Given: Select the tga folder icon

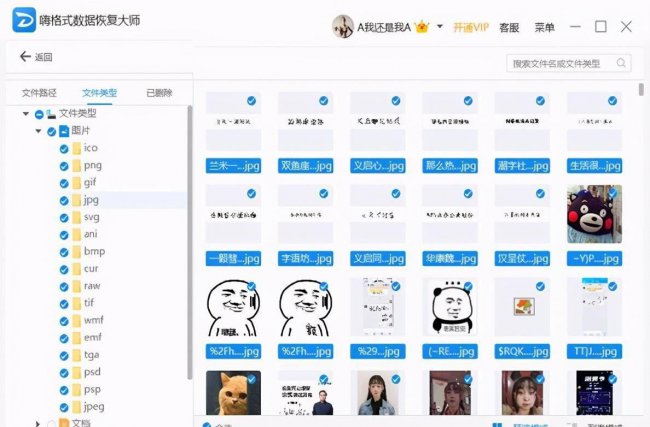Looking at the screenshot, I should (x=77, y=355).
